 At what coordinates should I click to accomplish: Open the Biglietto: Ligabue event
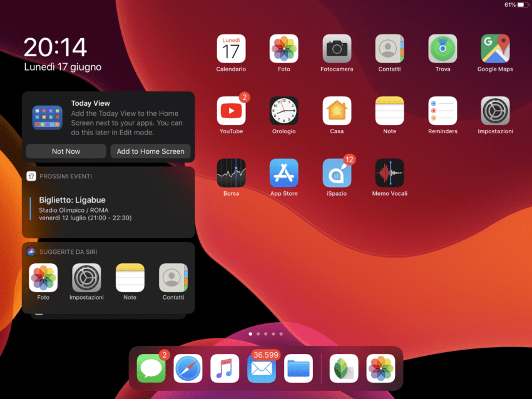tap(108, 208)
